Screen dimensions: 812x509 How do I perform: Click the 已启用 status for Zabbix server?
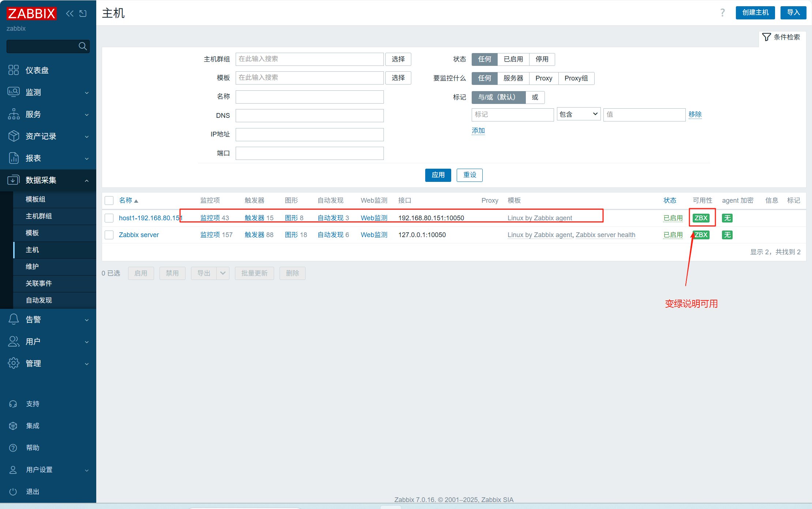click(x=673, y=235)
